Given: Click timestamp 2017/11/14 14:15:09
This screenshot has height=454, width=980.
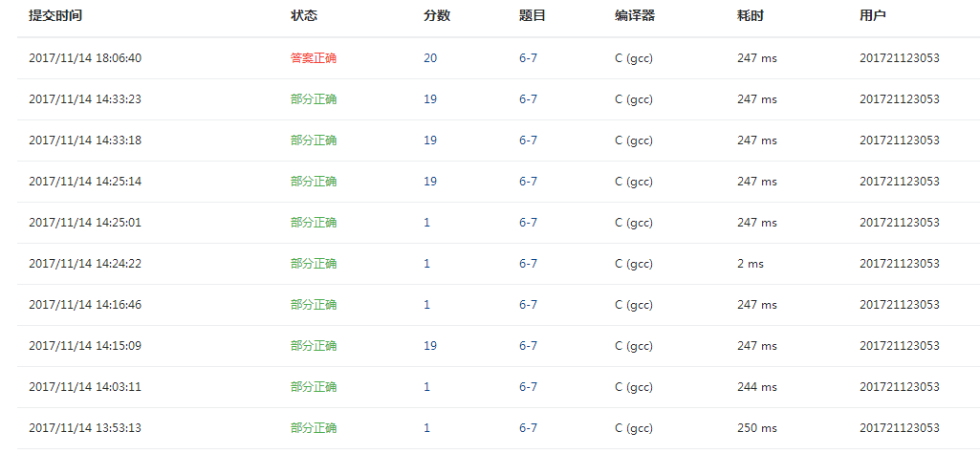Looking at the screenshot, I should (x=85, y=346).
